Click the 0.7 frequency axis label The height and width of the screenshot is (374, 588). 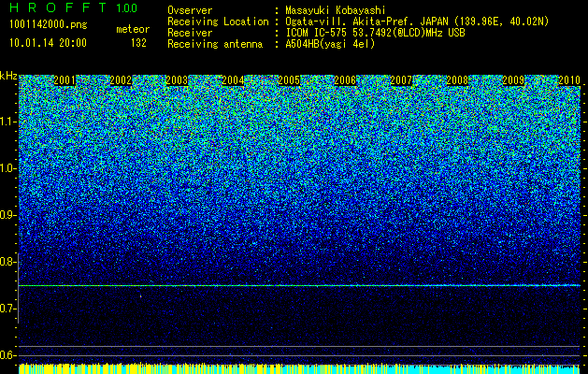8,309
